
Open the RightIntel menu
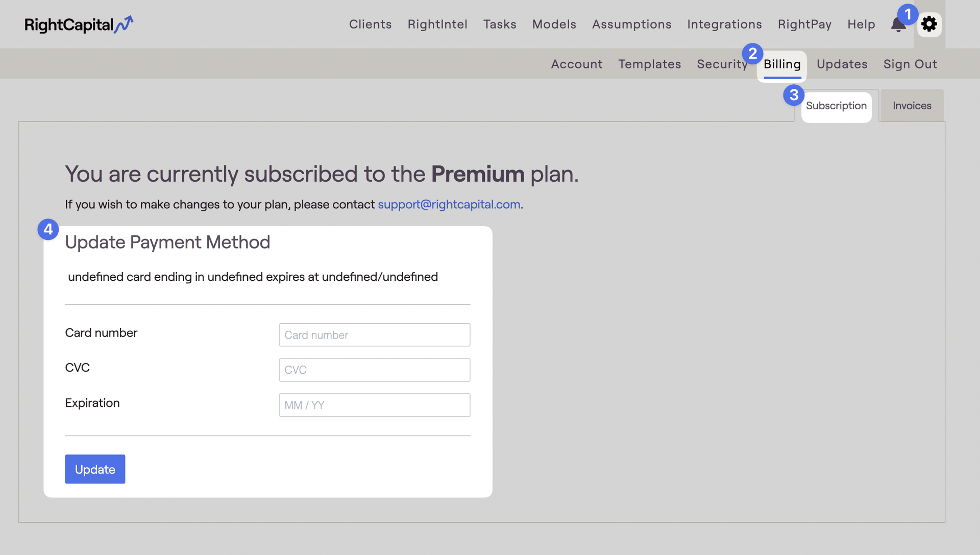point(437,24)
